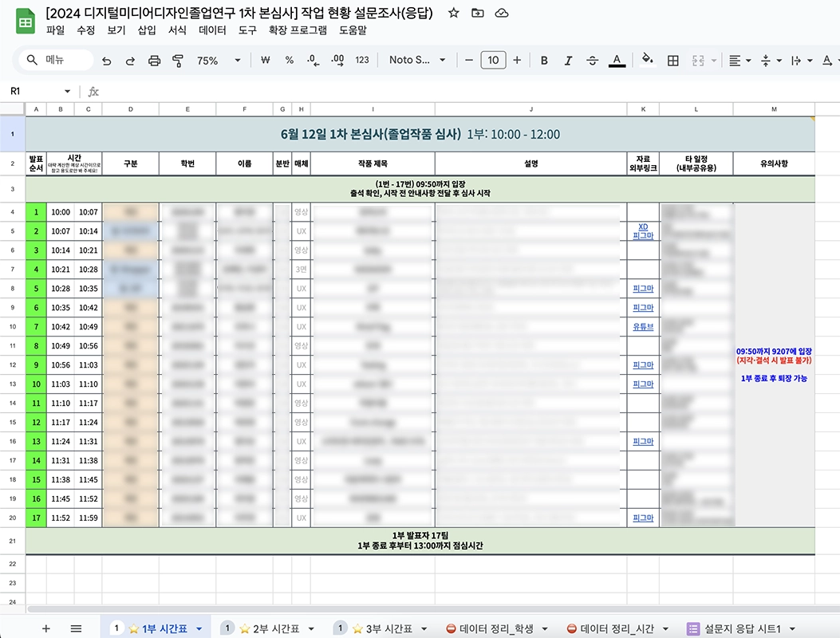Open the XD link in the 자료 column

click(x=643, y=227)
